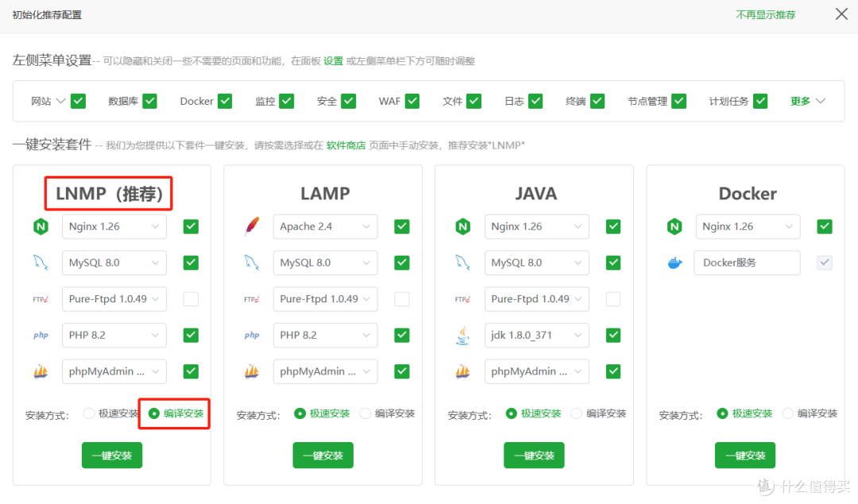Click the phpMyAdmin sailboat icon in LNMP card
Viewport: 858px width, 504px height.
[x=41, y=371]
